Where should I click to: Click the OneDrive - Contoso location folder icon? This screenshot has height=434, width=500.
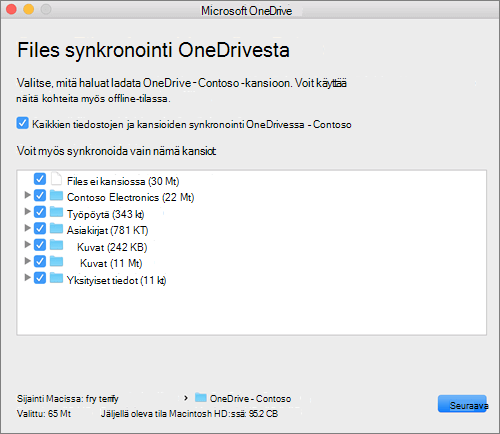point(201,397)
